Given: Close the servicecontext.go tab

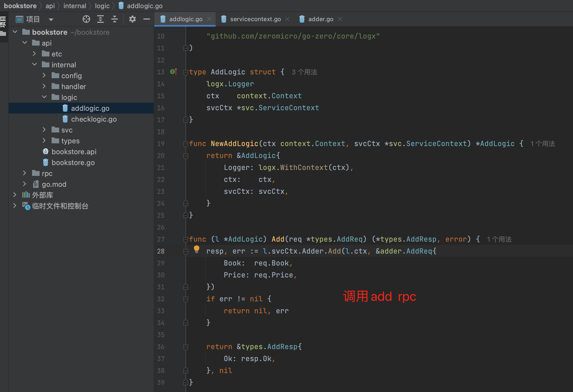Looking at the screenshot, I should 287,19.
